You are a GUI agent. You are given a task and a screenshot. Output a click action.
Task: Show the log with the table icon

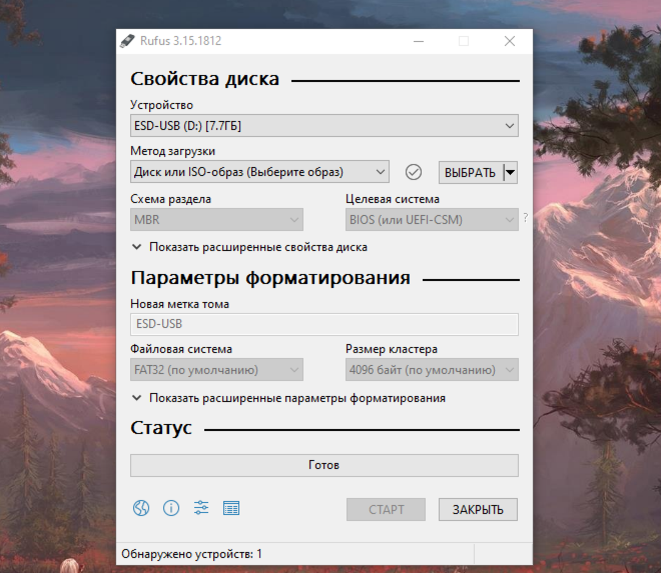pyautogui.click(x=231, y=508)
